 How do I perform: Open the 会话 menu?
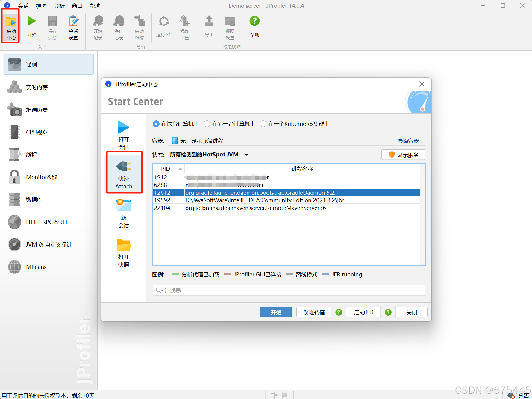23,6
